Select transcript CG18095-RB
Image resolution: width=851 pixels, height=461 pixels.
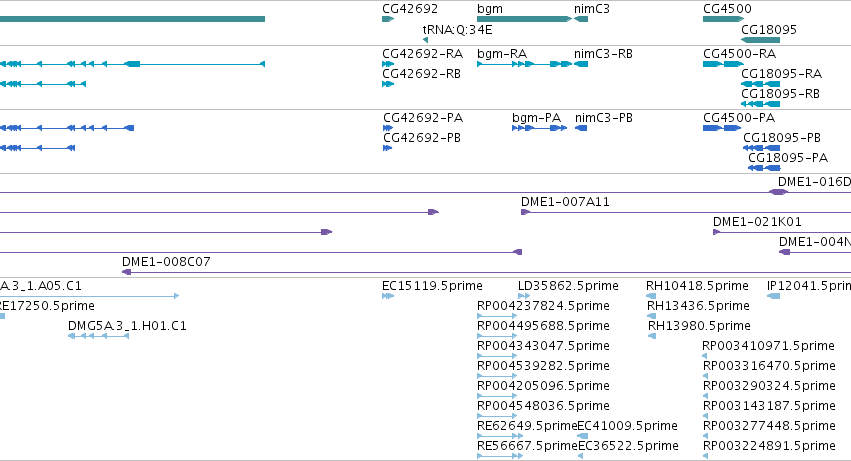780,93
